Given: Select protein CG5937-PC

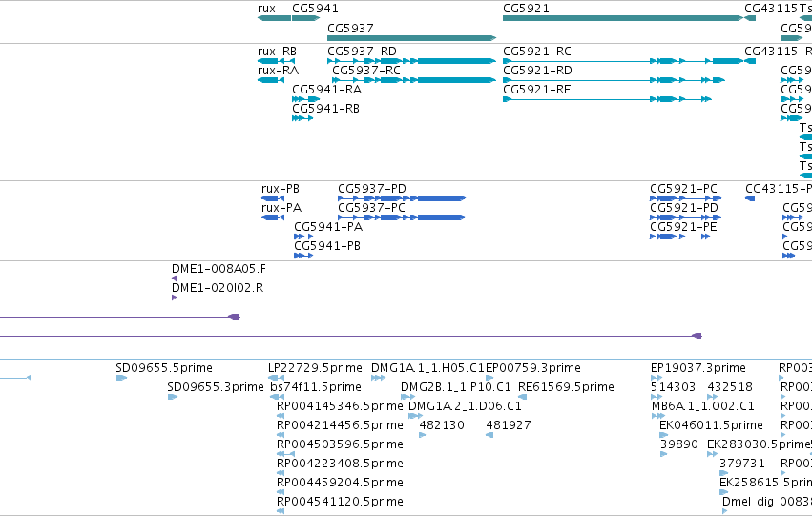Looking at the screenshot, I should (x=402, y=217).
